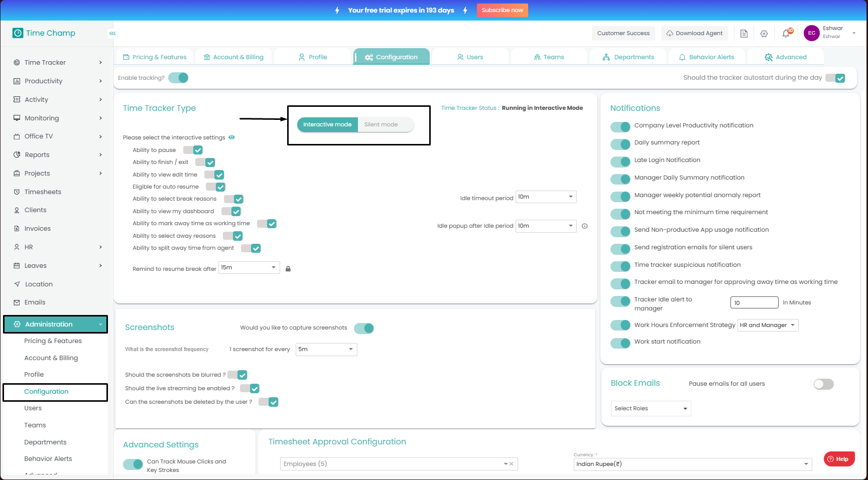Toggle Can Track Mouse Clicks and Key Strokes

133,464
